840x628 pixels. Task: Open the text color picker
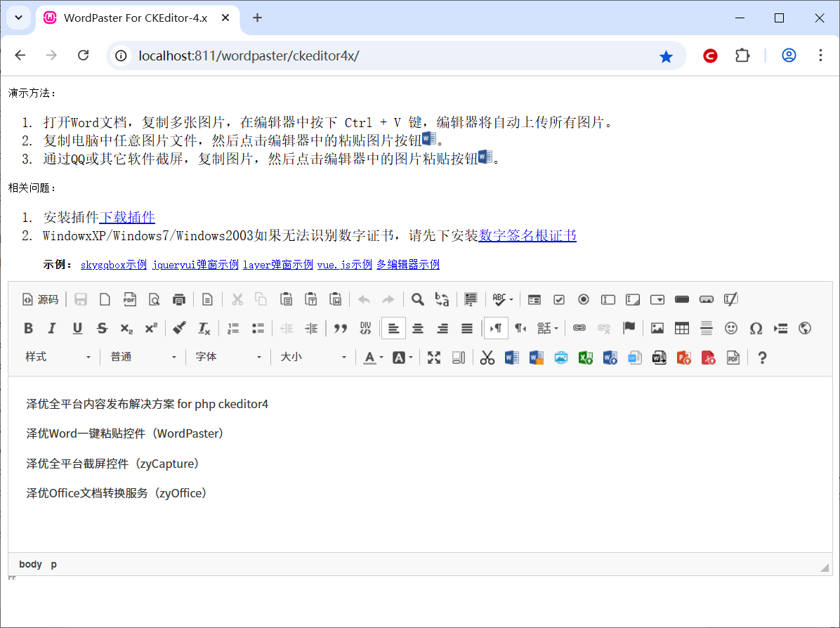pyautogui.click(x=373, y=358)
